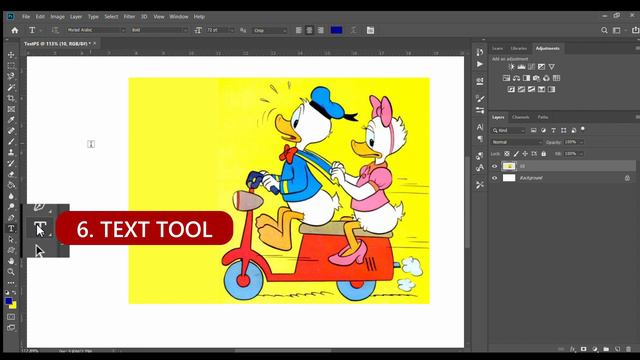The width and height of the screenshot is (640, 360).
Task: Open the anti-aliasing method dropdown
Action: pyautogui.click(x=270, y=30)
